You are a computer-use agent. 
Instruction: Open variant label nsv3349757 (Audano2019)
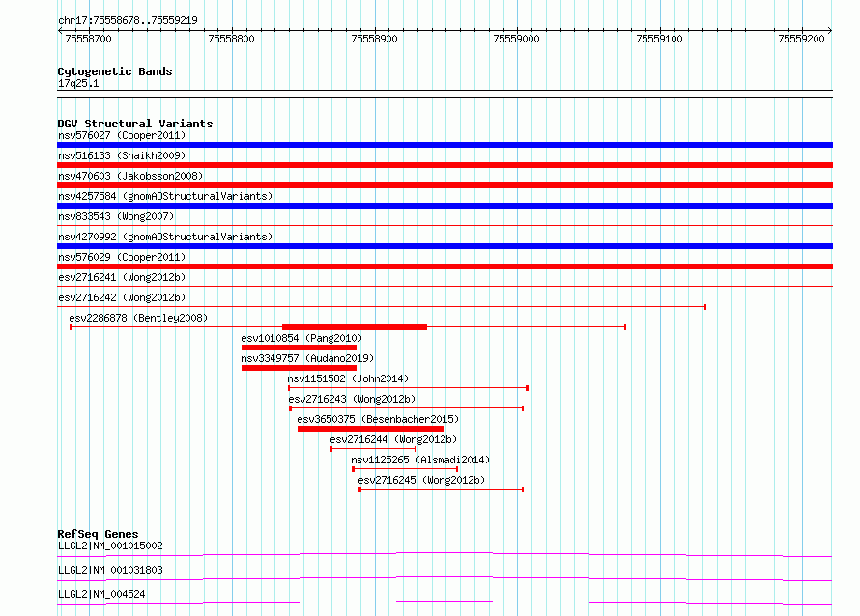307,358
